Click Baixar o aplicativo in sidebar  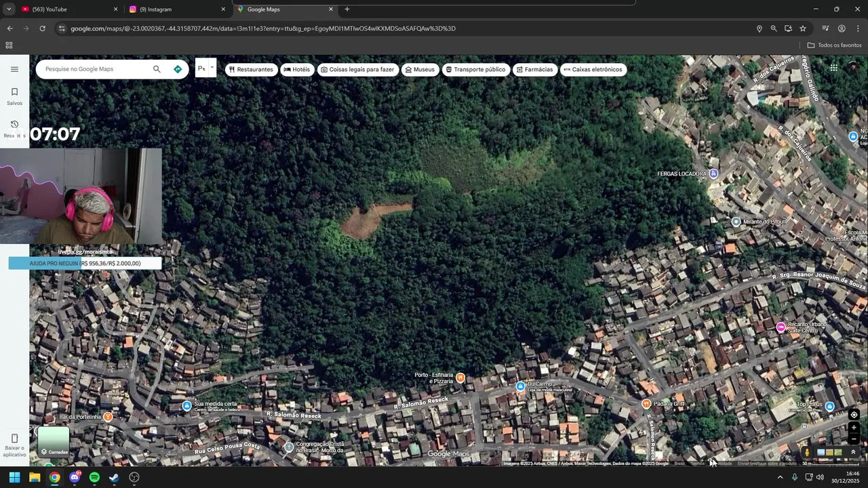tap(14, 445)
